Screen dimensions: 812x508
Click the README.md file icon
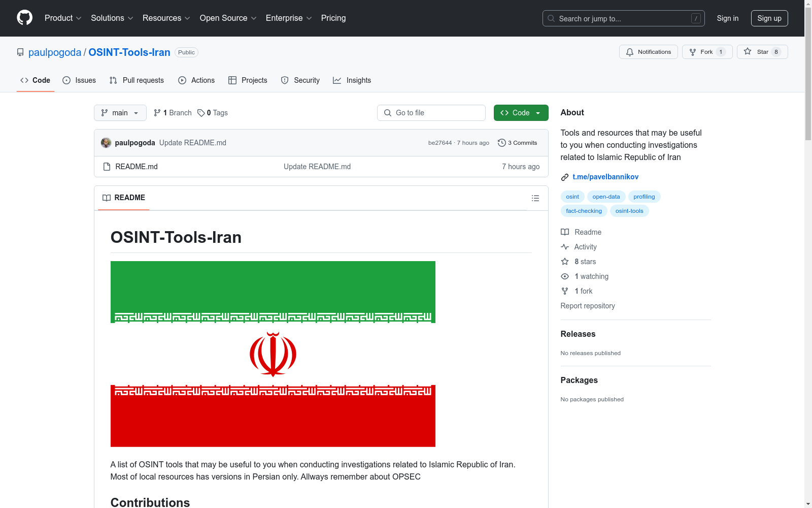coord(107,167)
